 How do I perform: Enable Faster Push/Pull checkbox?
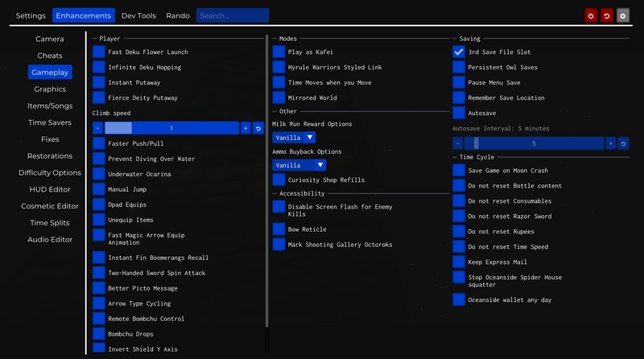pos(98,143)
